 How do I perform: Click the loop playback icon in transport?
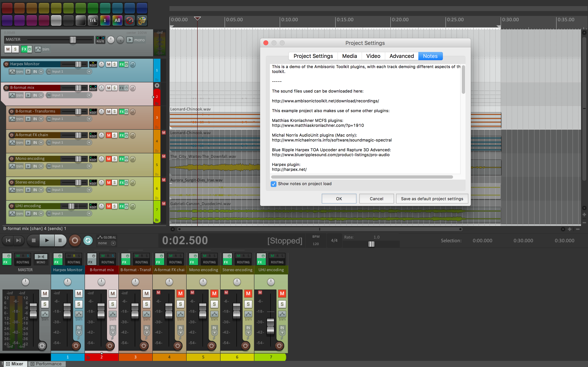click(88, 241)
